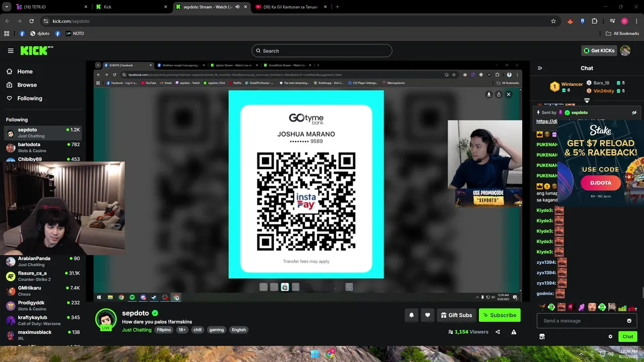Viewport: 644px width, 362px height.
Task: Open fissure_cs_a channel in sidebar
Action: (43, 276)
